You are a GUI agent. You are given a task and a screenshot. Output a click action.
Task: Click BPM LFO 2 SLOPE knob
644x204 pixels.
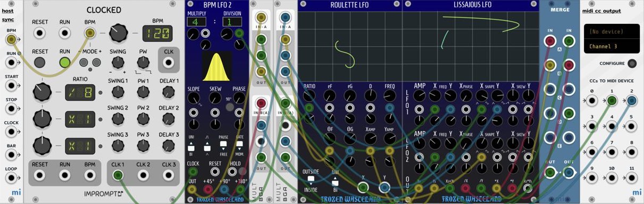[194, 98]
